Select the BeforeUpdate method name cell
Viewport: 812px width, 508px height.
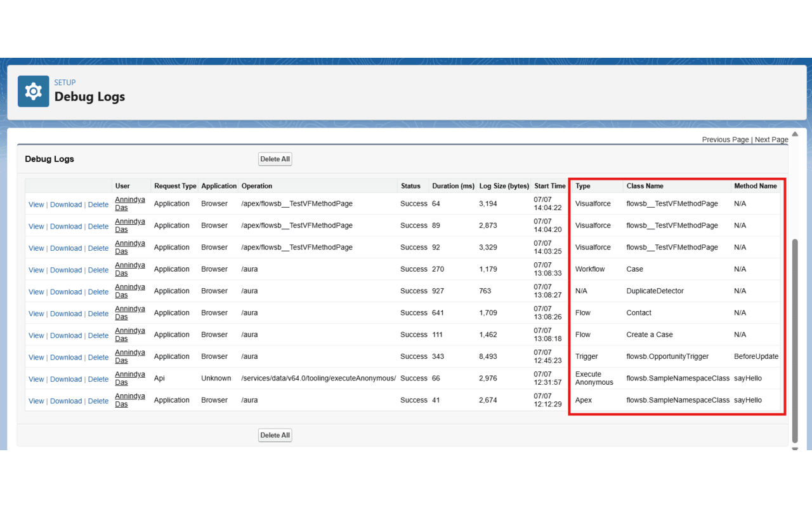coord(756,357)
